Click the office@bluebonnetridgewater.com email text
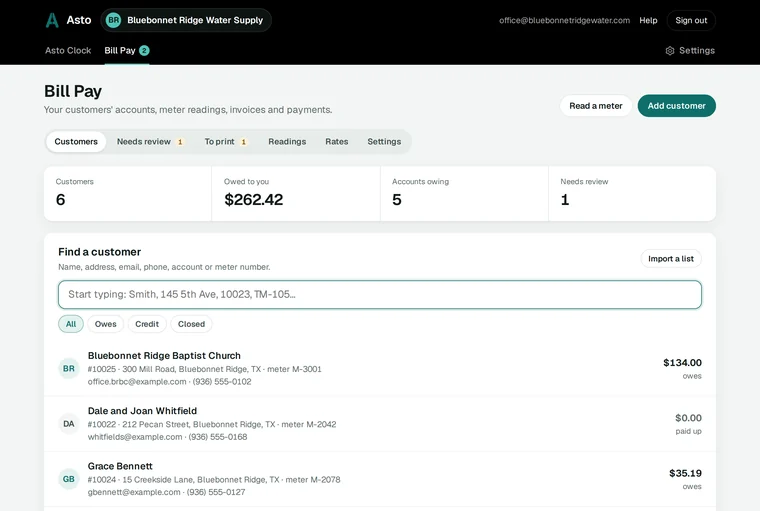This screenshot has height=511, width=760. click(564, 20)
